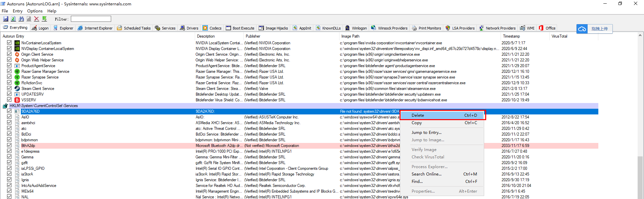Click the Properties page toolbar icon
The image size is (644, 199).
[29, 19]
